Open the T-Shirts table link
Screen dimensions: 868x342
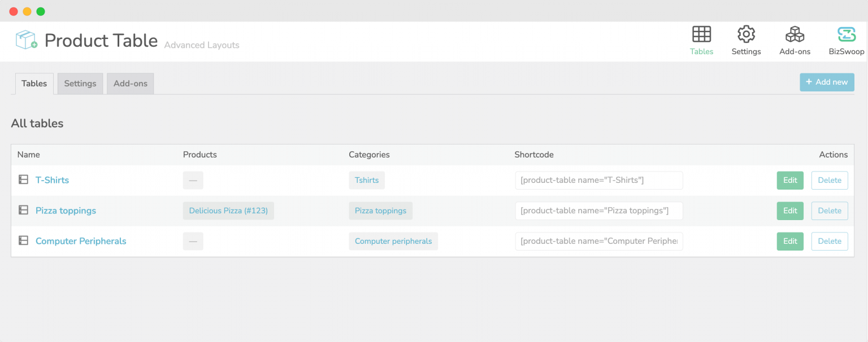tap(52, 179)
